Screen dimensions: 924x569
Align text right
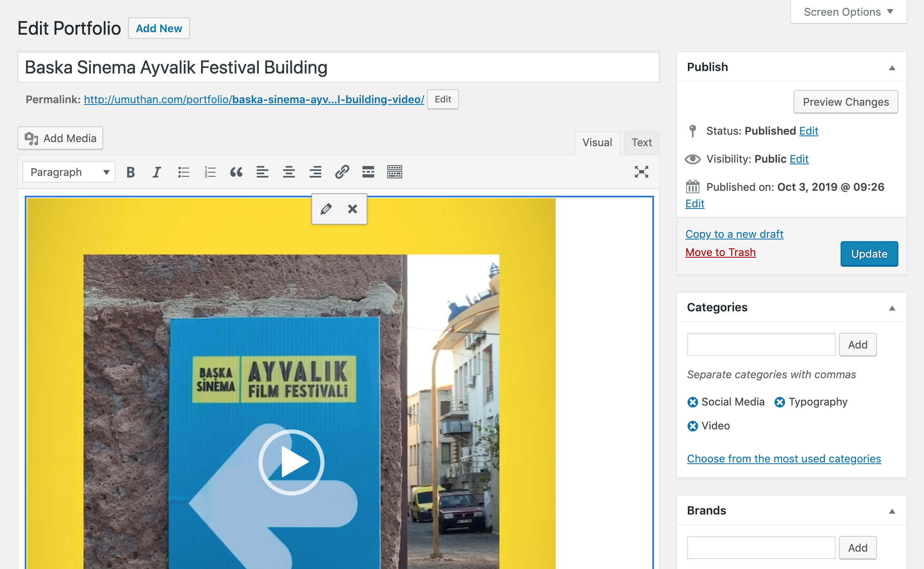pos(315,172)
